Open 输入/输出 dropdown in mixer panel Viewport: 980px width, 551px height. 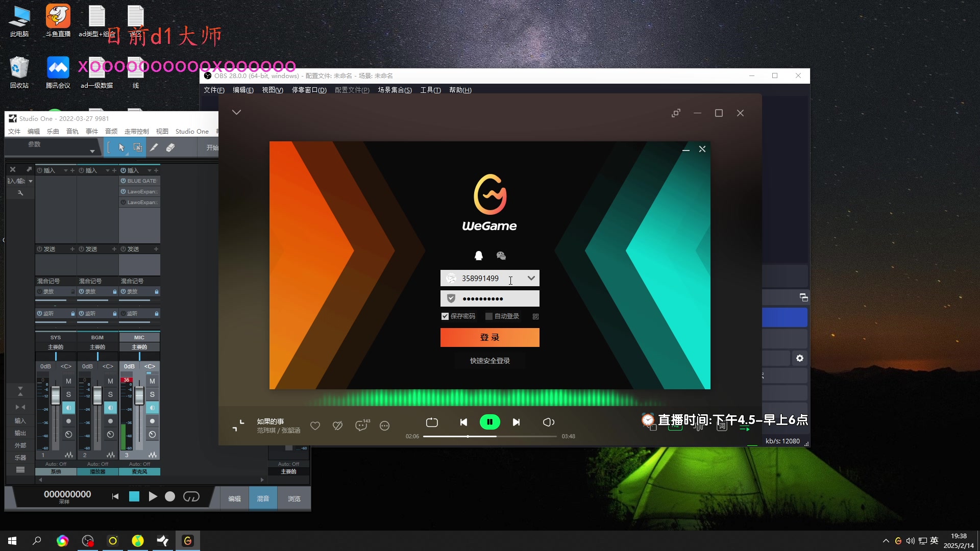[x=20, y=181]
